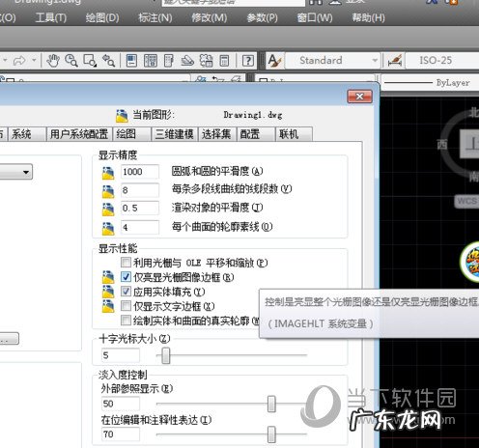Expand the redo history dropdown arrow
This screenshot has height=448, width=479.
[x=34, y=60]
